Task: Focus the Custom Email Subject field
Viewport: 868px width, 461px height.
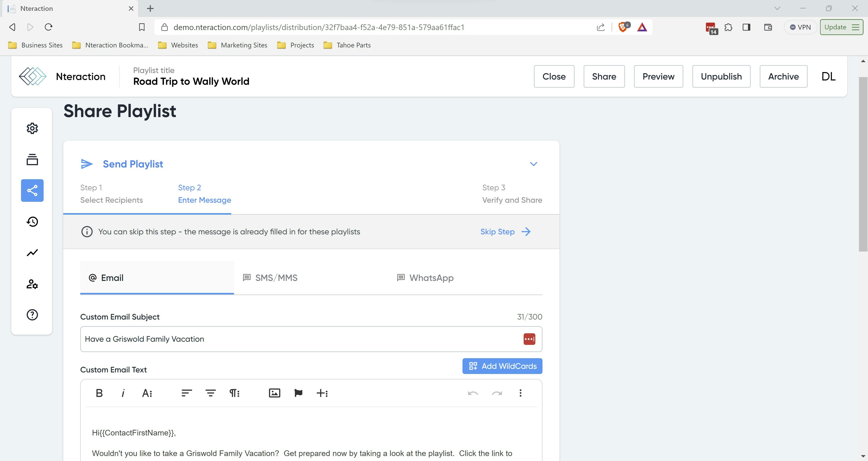Action: [x=311, y=339]
